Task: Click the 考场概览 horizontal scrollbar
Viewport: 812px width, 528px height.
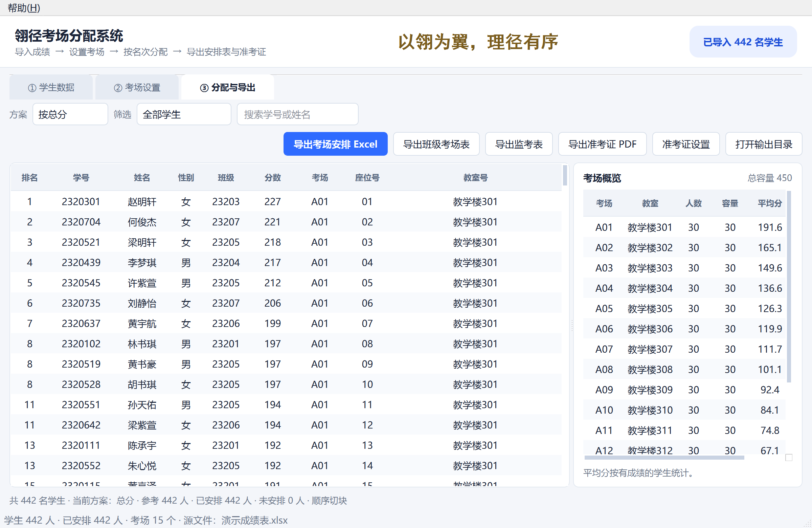Action: pos(664,458)
